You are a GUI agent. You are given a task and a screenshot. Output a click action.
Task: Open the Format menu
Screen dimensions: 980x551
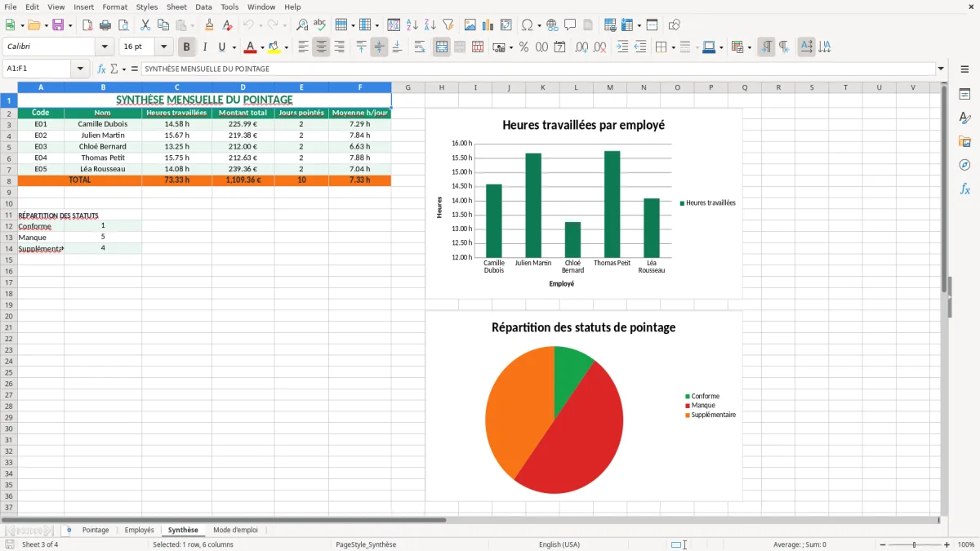114,7
